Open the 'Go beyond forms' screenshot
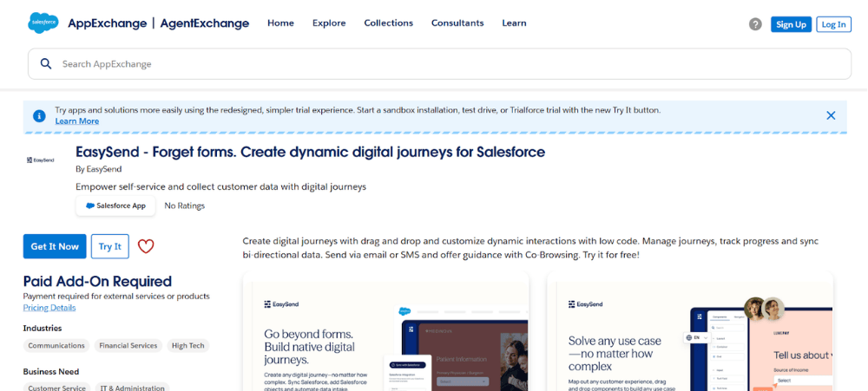The image size is (868, 391). 386,332
